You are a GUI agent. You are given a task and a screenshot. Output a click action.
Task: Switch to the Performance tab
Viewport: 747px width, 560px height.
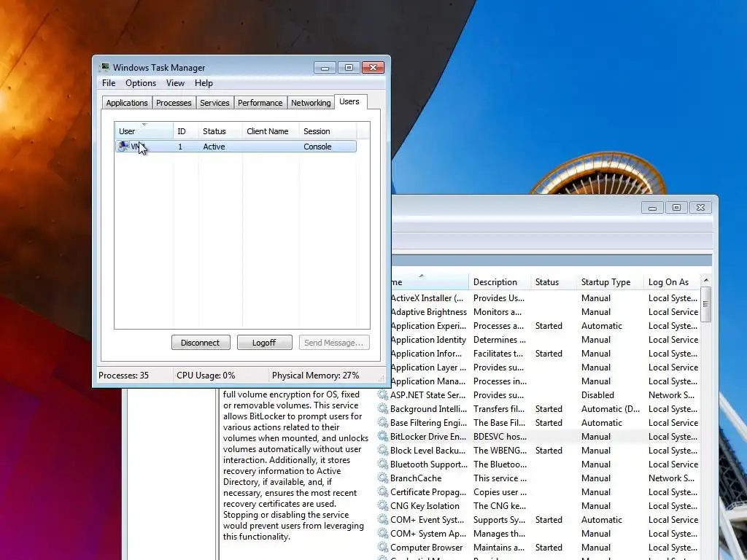(x=260, y=103)
